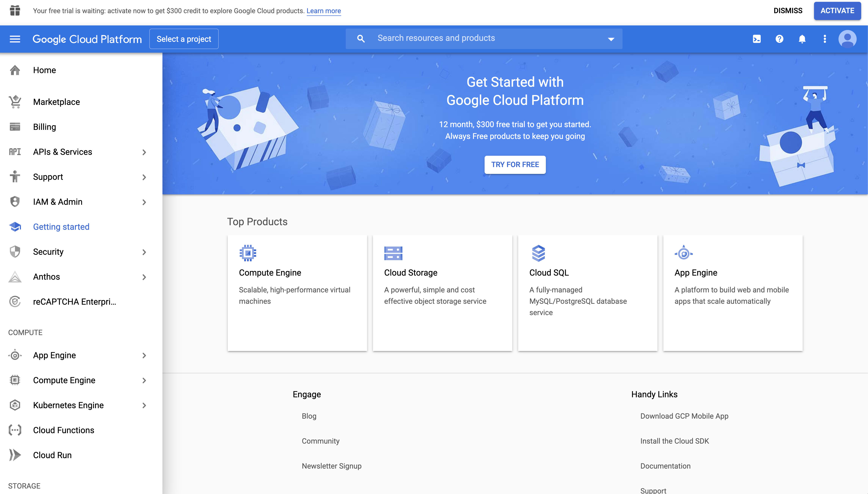Viewport: 868px width, 494px height.
Task: Click the reCAPTCHA Enterprise icon
Action: point(15,302)
